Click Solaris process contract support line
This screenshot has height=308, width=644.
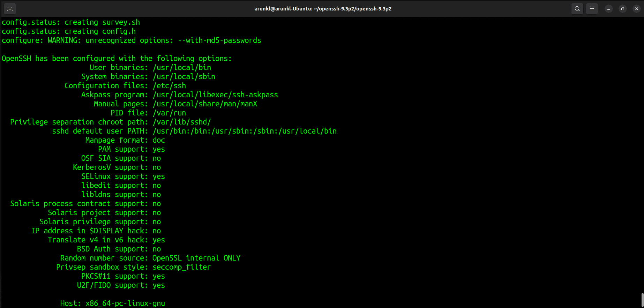85,204
